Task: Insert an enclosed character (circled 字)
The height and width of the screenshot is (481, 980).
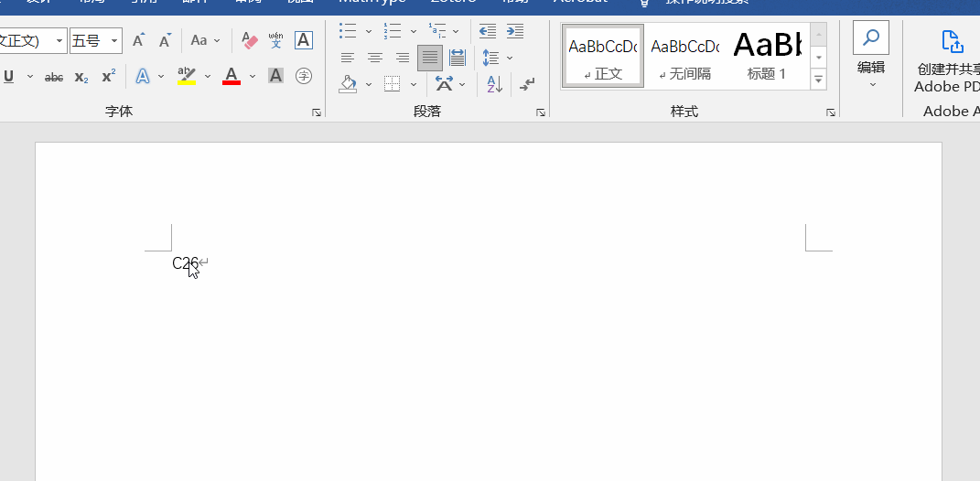Action: point(304,76)
